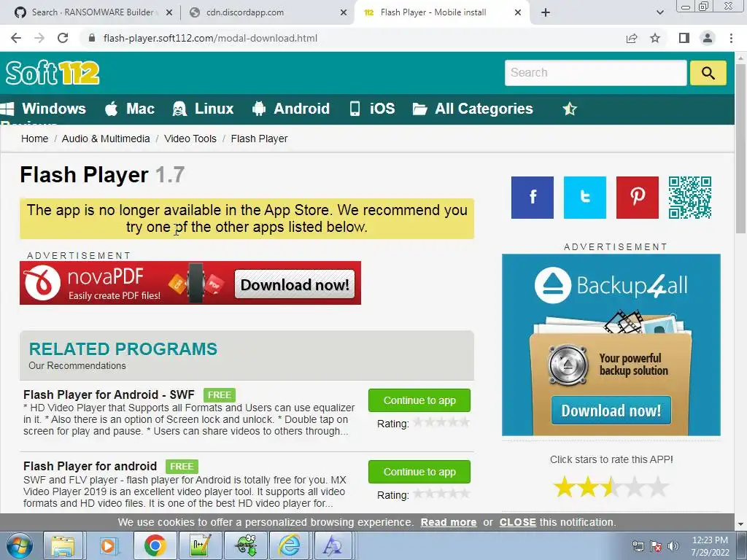Viewport: 747px width, 560px height.
Task: Click novaPDF Download now! banner button
Action: click(295, 285)
